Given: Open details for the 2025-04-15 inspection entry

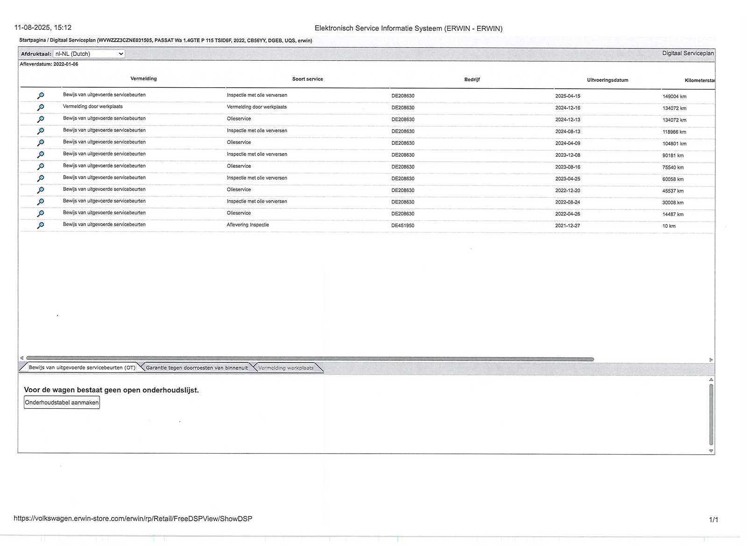Looking at the screenshot, I should click(x=41, y=96).
